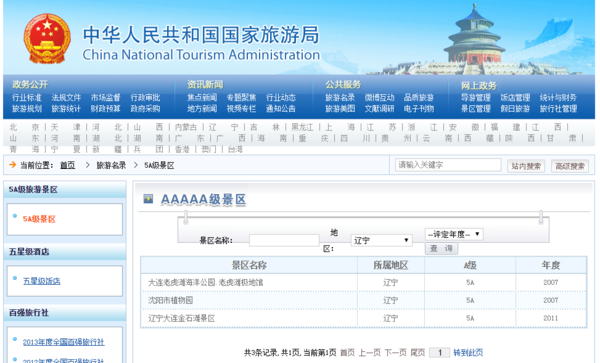This screenshot has height=363, width=600.
Task: Click the national emblem logo
Action: pos(47,38)
